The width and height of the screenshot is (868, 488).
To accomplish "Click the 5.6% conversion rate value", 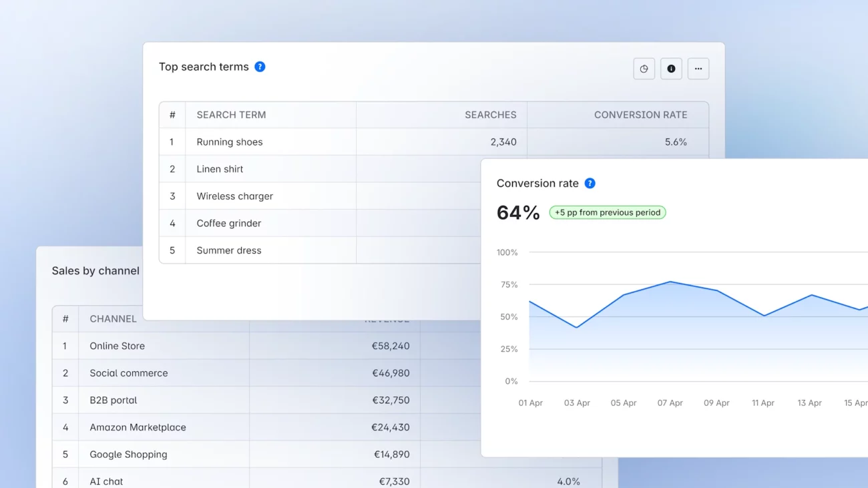I will (676, 142).
